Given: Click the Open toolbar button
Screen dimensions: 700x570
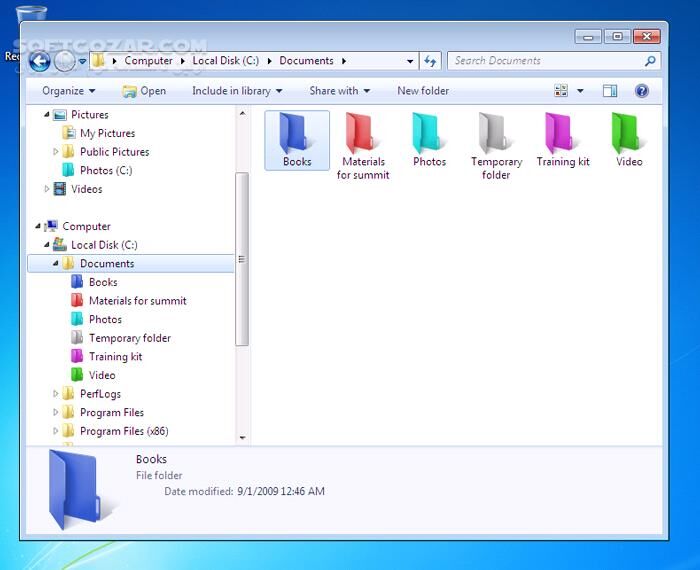Looking at the screenshot, I should click(145, 91).
